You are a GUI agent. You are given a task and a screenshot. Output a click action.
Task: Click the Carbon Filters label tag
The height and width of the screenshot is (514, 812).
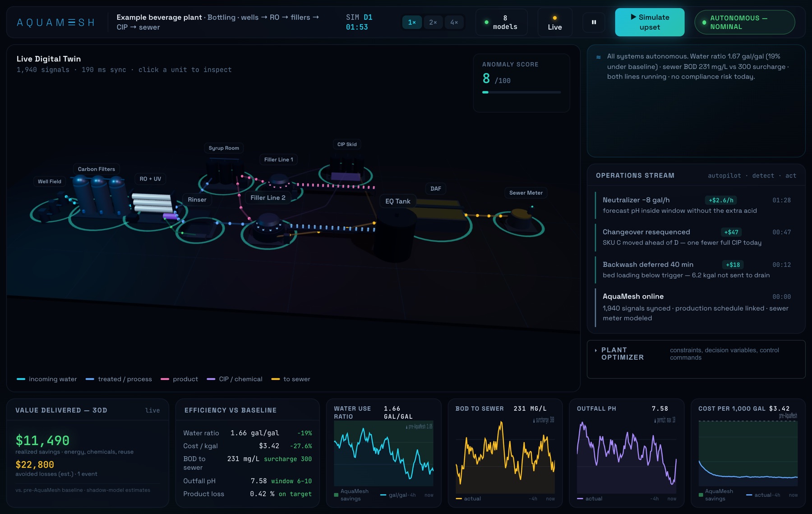[x=97, y=169]
